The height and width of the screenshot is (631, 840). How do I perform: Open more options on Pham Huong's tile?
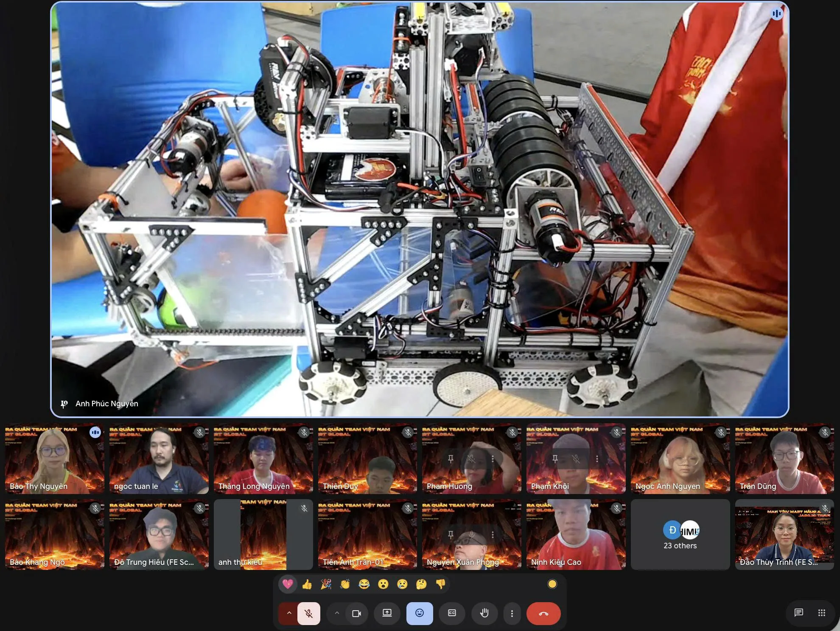(x=493, y=459)
